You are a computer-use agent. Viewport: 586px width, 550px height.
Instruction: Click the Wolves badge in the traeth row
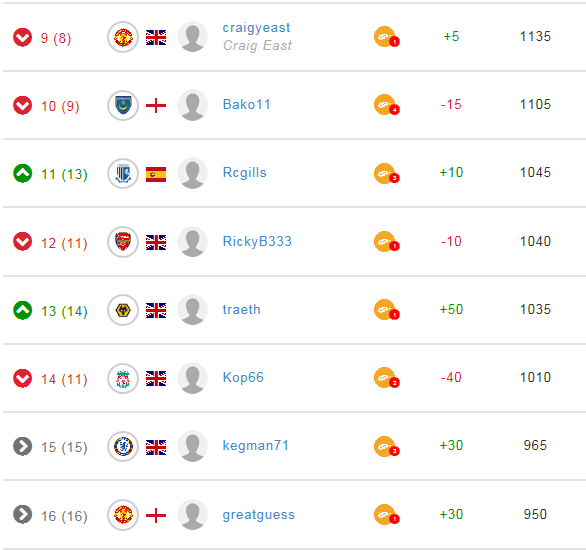point(123,310)
